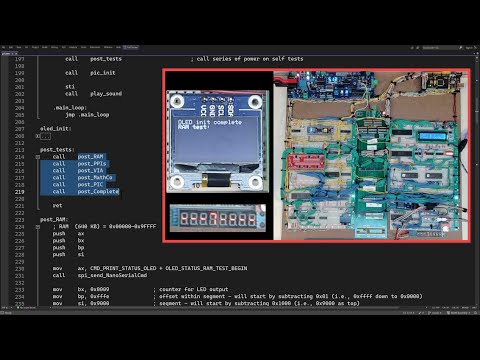Viewport: 480px width, 360px height.
Task: Open the Debug menu
Action: point(54,47)
